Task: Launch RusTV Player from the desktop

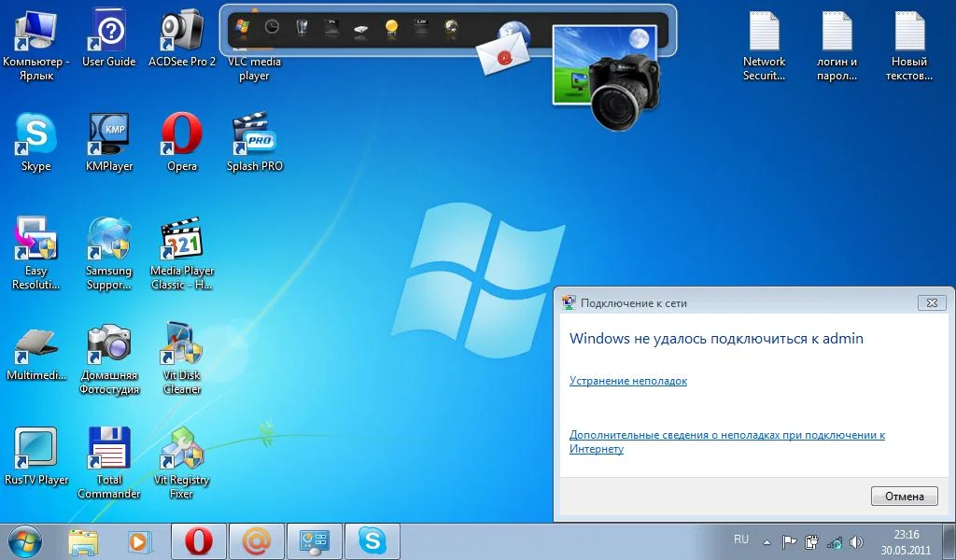Action: (x=36, y=457)
